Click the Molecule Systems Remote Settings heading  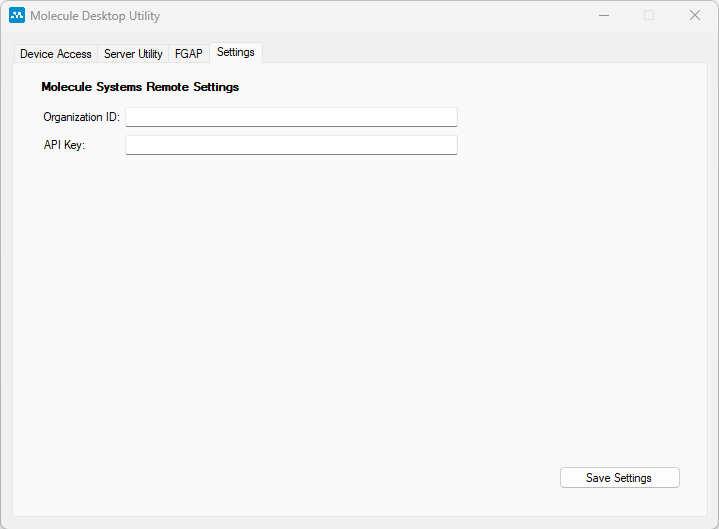tap(140, 87)
